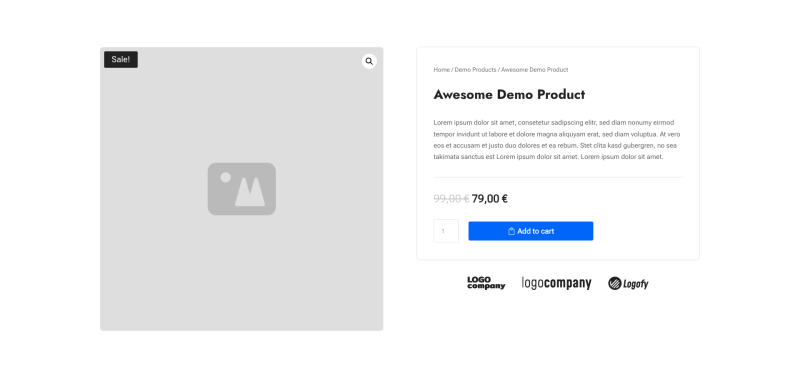Click the crossed-out 99,00 € price
The height and width of the screenshot is (378, 800).
coord(451,198)
